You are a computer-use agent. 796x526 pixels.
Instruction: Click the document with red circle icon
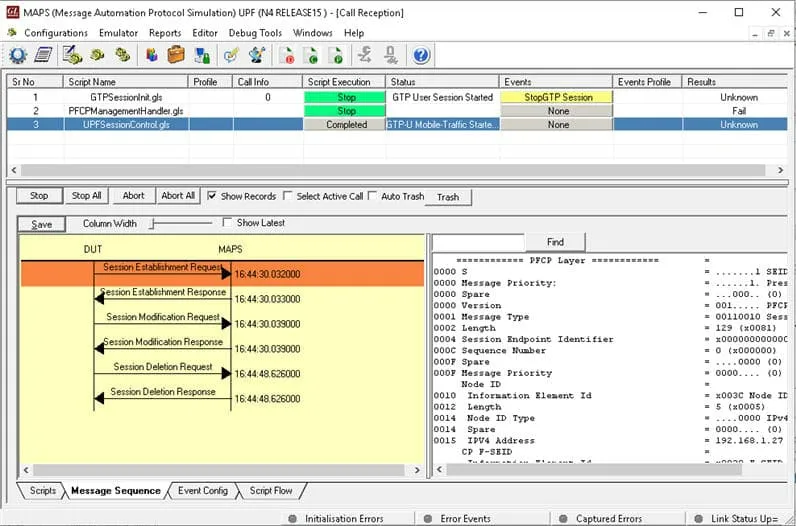click(287, 55)
